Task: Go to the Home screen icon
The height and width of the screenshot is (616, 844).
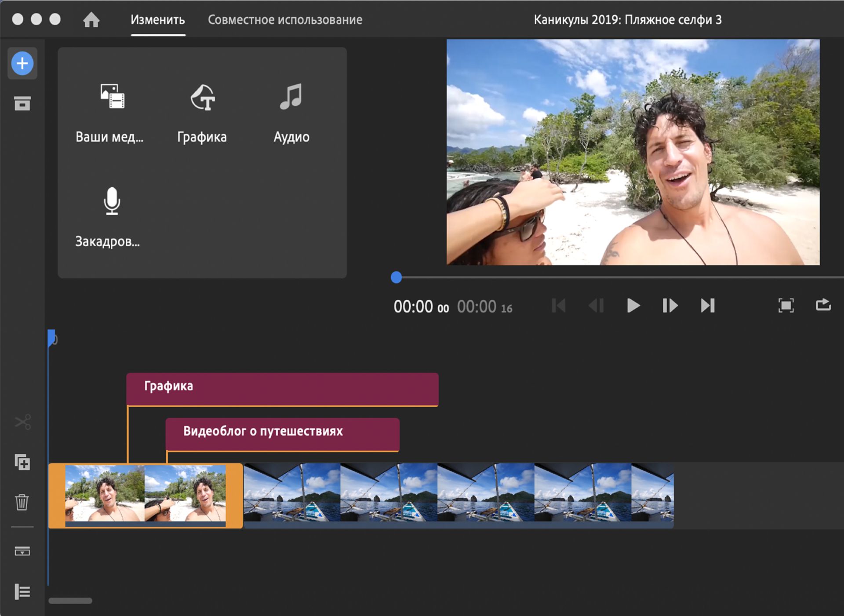Action: (91, 20)
